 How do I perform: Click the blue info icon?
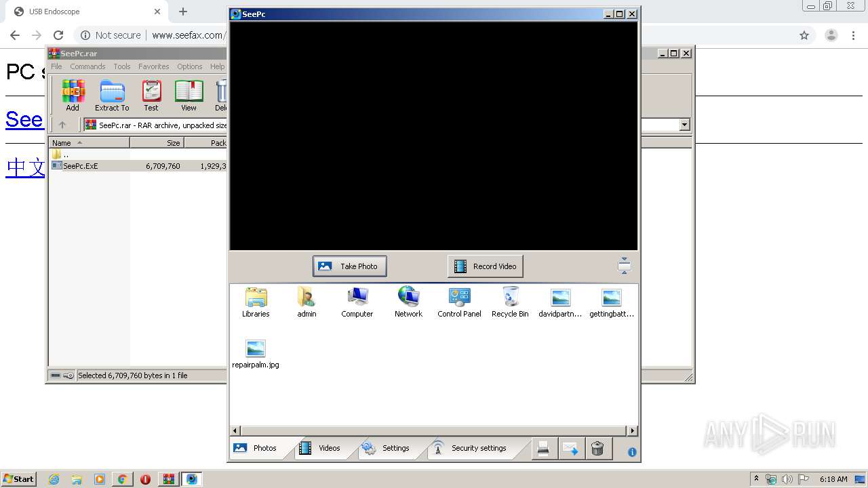tap(632, 452)
